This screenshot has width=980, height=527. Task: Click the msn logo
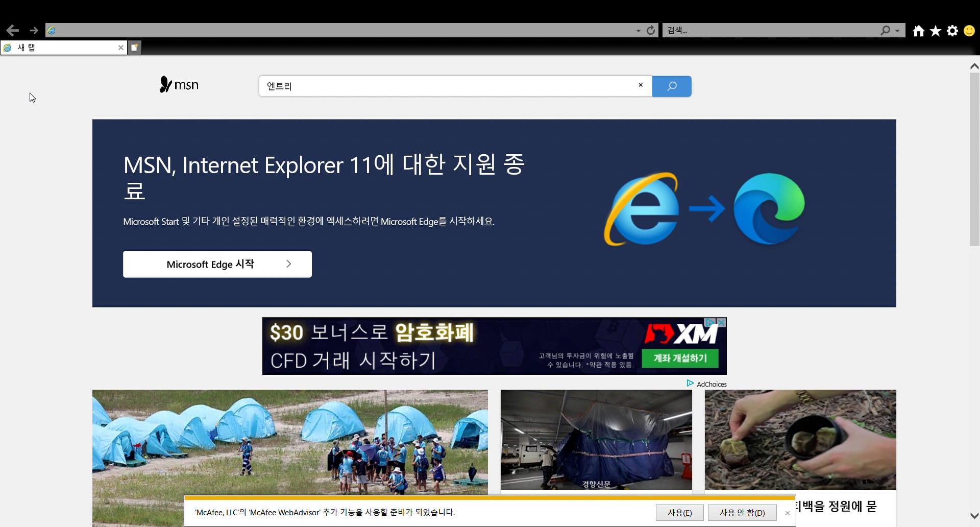[178, 84]
